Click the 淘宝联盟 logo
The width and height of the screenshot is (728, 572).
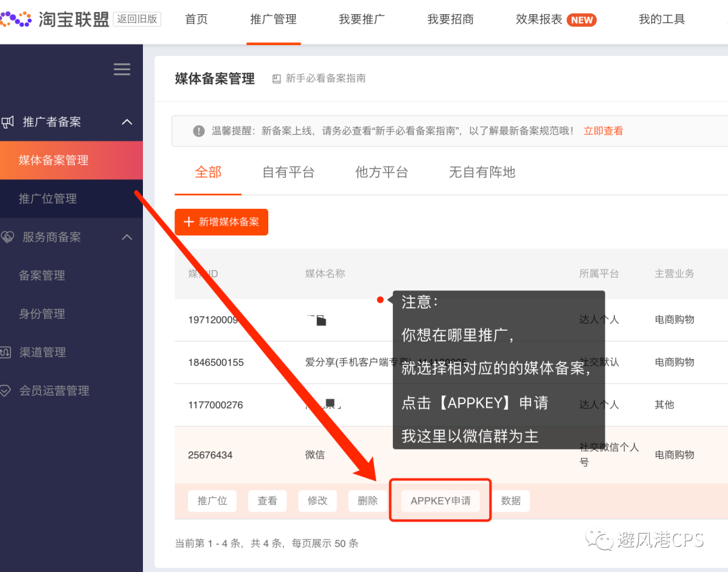pos(55,19)
